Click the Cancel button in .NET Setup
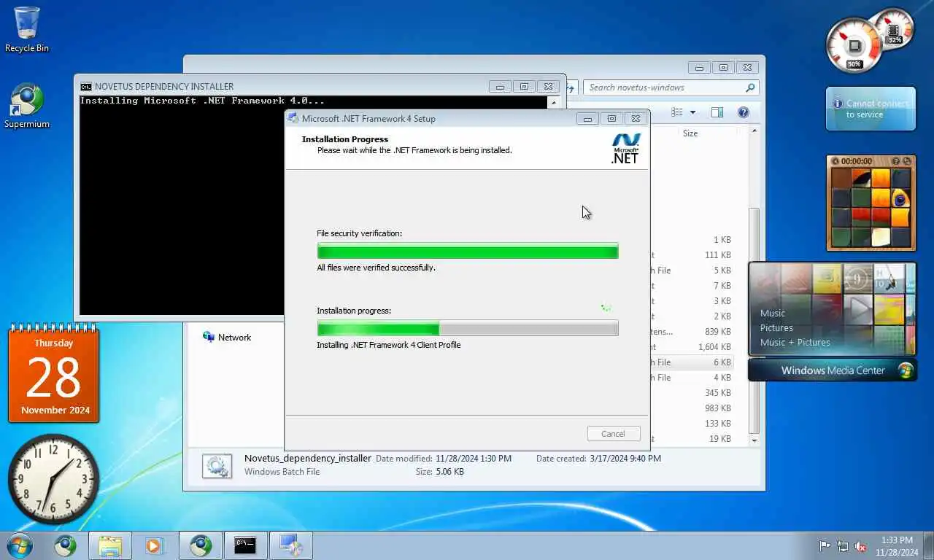Screen dimensions: 934x560 [x=613, y=434]
